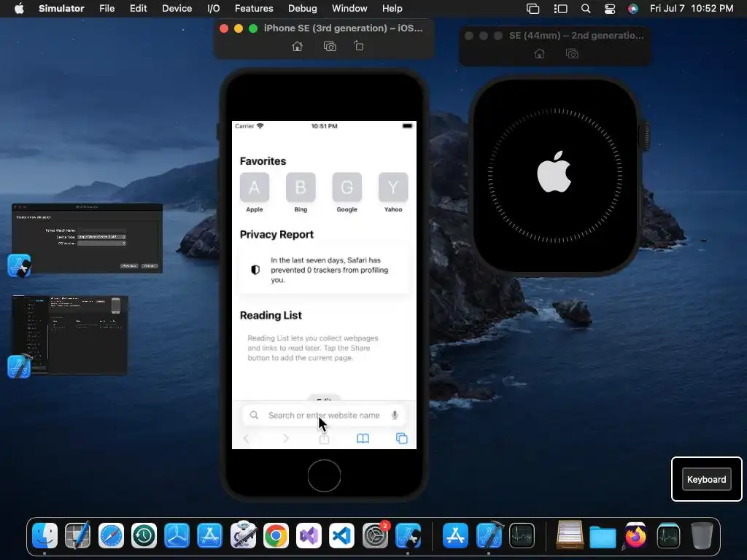
Task: Tap the Safari forward arrow
Action: pos(286,438)
